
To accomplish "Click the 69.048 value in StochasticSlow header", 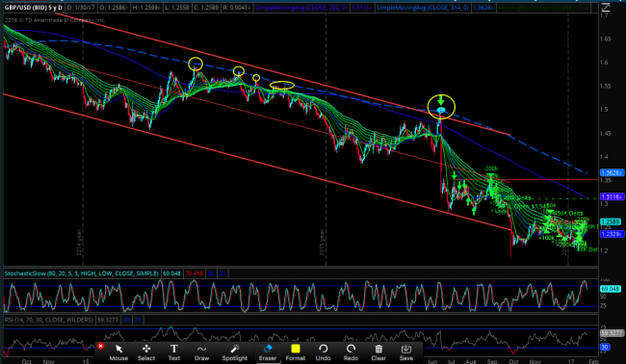I will 171,273.
